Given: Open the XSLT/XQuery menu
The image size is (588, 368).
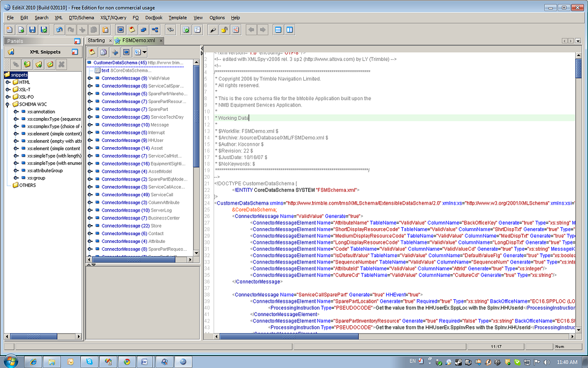Looking at the screenshot, I should tap(113, 18).
